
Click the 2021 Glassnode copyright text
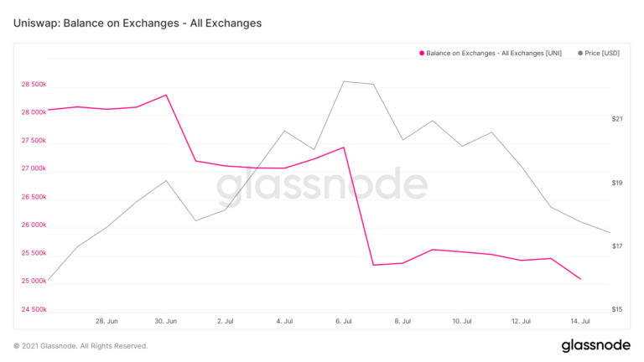[80, 345]
